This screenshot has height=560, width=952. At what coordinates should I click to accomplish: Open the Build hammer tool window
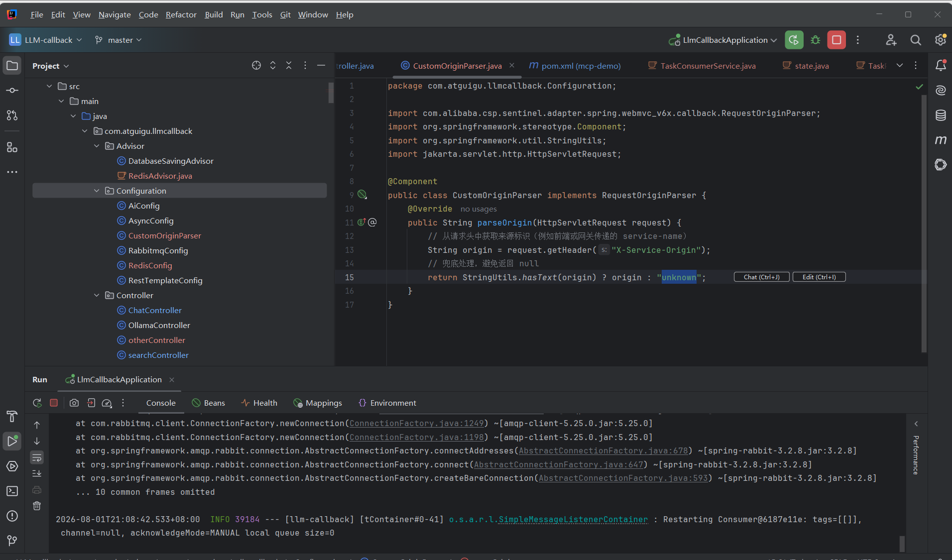[12, 416]
